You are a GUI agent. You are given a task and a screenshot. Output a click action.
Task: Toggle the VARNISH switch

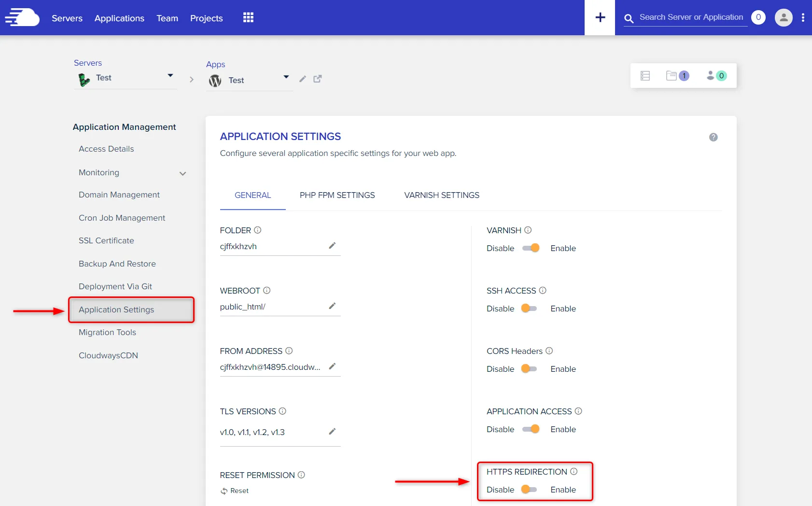(531, 248)
